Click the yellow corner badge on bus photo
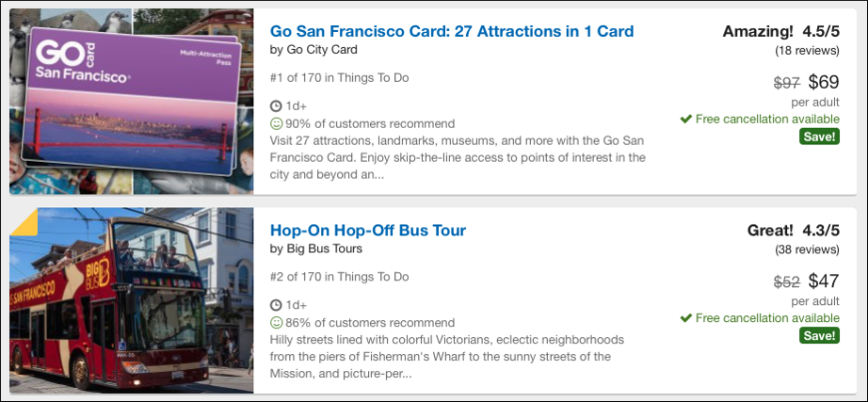Viewport: 868px width, 402px height. pyautogui.click(x=22, y=220)
